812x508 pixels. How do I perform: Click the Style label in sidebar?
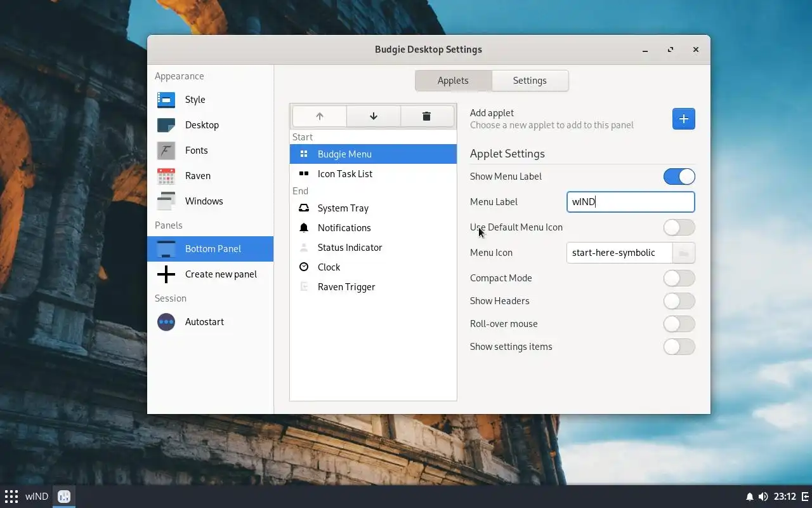click(x=195, y=100)
